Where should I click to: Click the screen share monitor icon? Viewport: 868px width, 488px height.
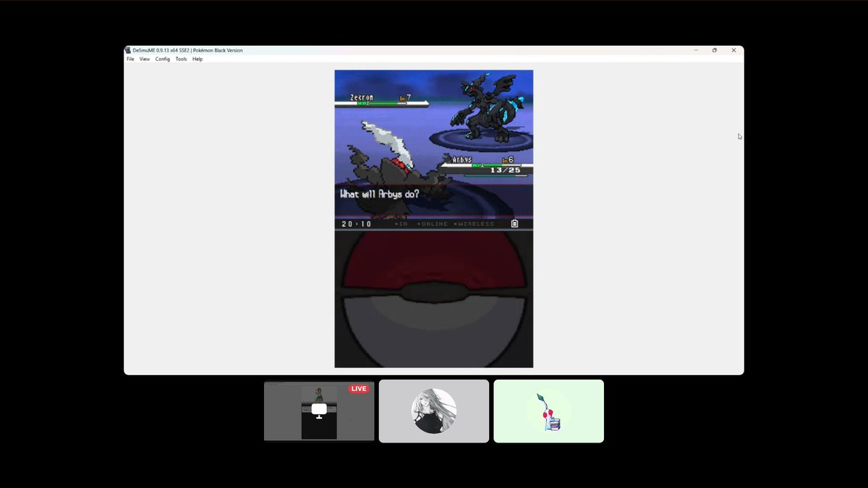(319, 410)
